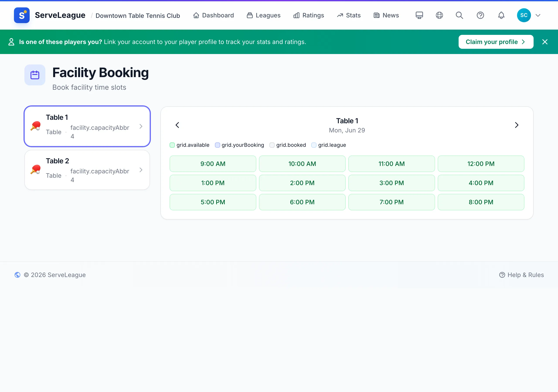This screenshot has width=558, height=392.
Task: Book the 8:00 PM slot
Action: 481,202
